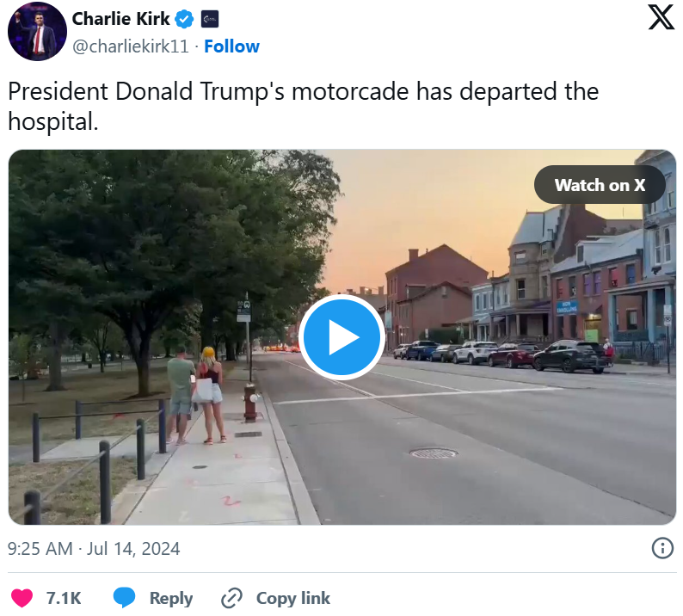Click the @charliekirk11 handle

pyautogui.click(x=131, y=46)
